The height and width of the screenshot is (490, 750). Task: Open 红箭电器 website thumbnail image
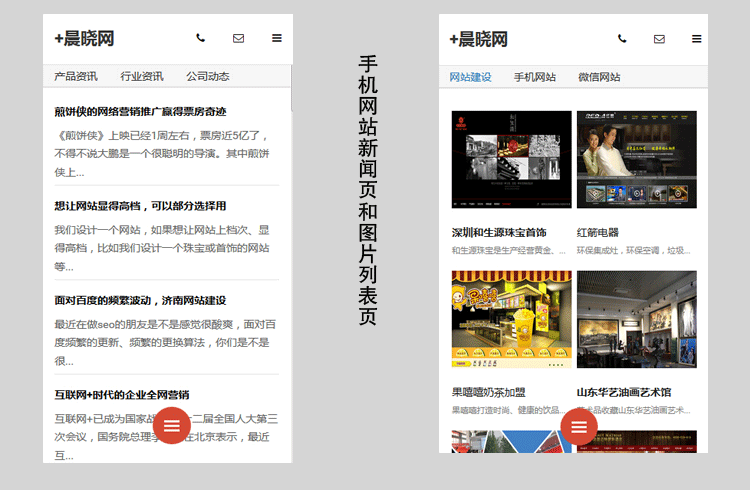click(x=637, y=159)
